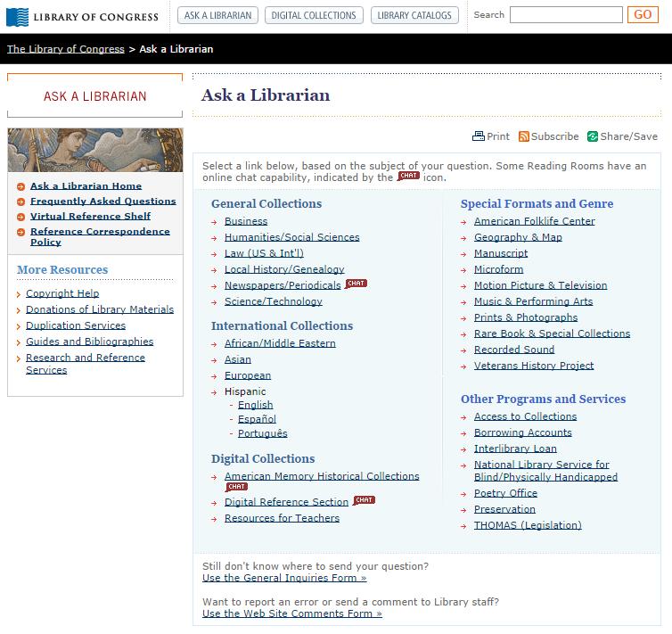
Task: Click orange arrow bullet beside Ask a Librarian Home
Action: [20, 186]
